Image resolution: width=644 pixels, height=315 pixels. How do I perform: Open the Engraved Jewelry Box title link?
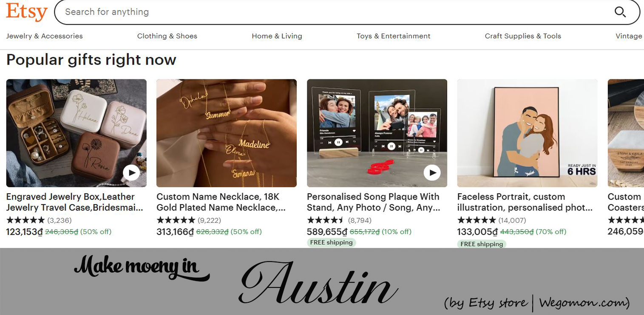pos(75,202)
